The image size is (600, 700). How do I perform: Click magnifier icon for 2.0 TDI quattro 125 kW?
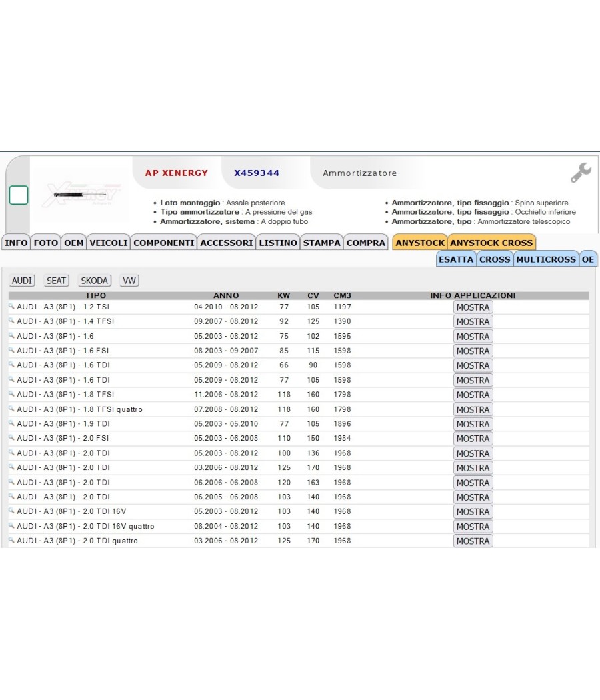[11, 540]
